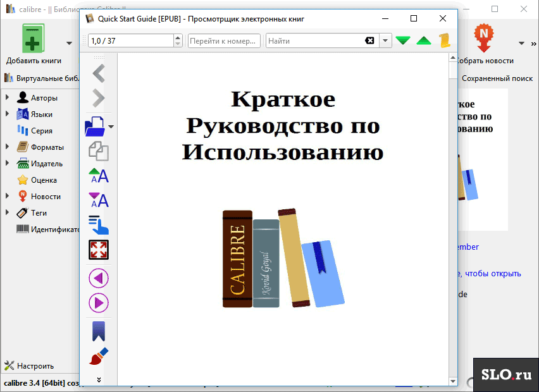Select 'Теги' in the tag browser
539x392 pixels.
pos(39,213)
